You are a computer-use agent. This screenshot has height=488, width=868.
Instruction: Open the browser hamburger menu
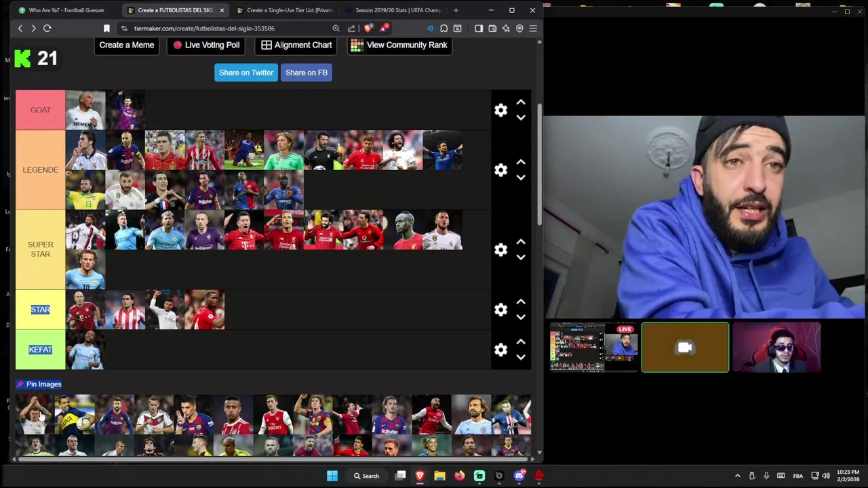[533, 28]
